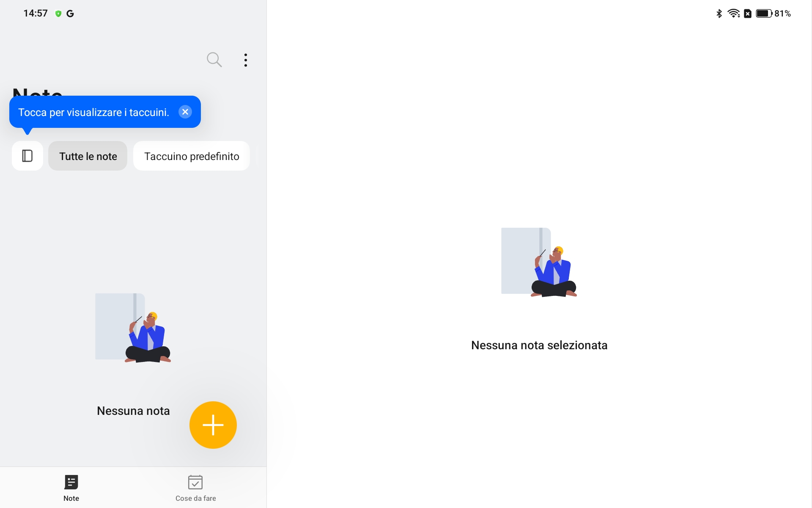812x508 pixels.
Task: Switch to the Note tab
Action: [71, 488]
